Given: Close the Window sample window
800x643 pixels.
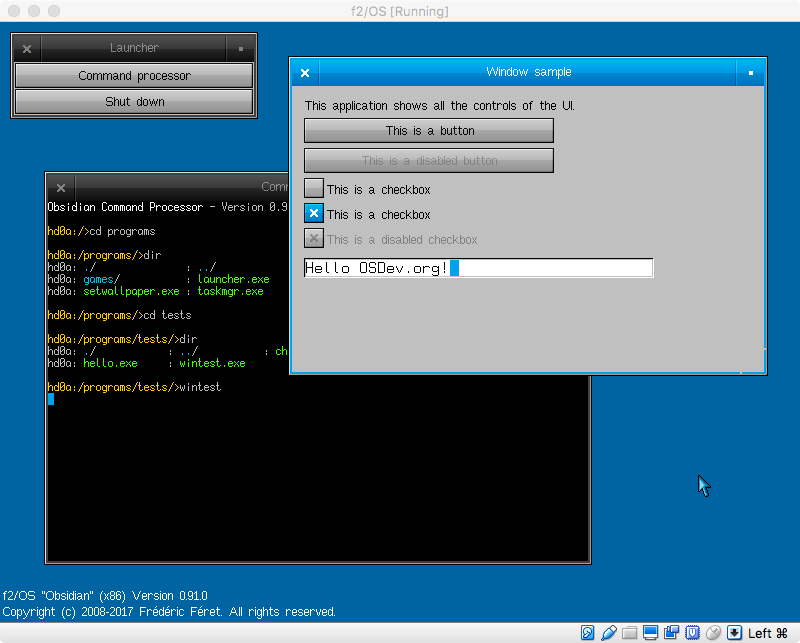Looking at the screenshot, I should pos(305,73).
